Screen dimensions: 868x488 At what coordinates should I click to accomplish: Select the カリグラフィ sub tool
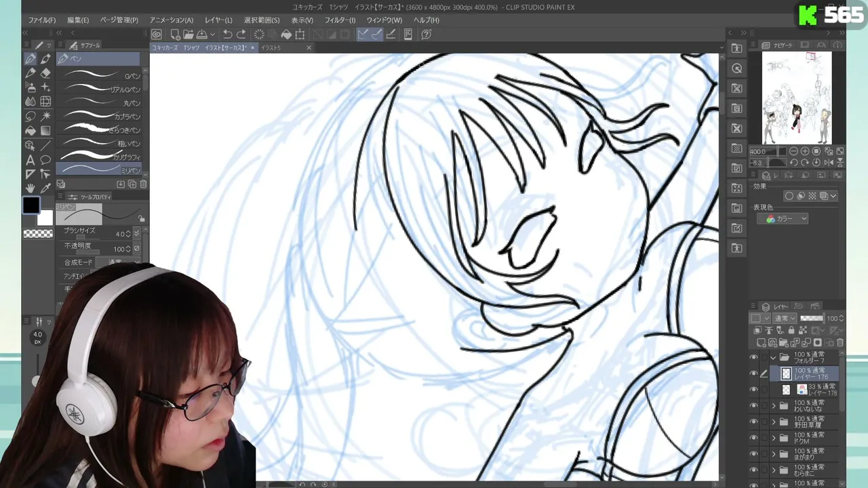(99, 157)
